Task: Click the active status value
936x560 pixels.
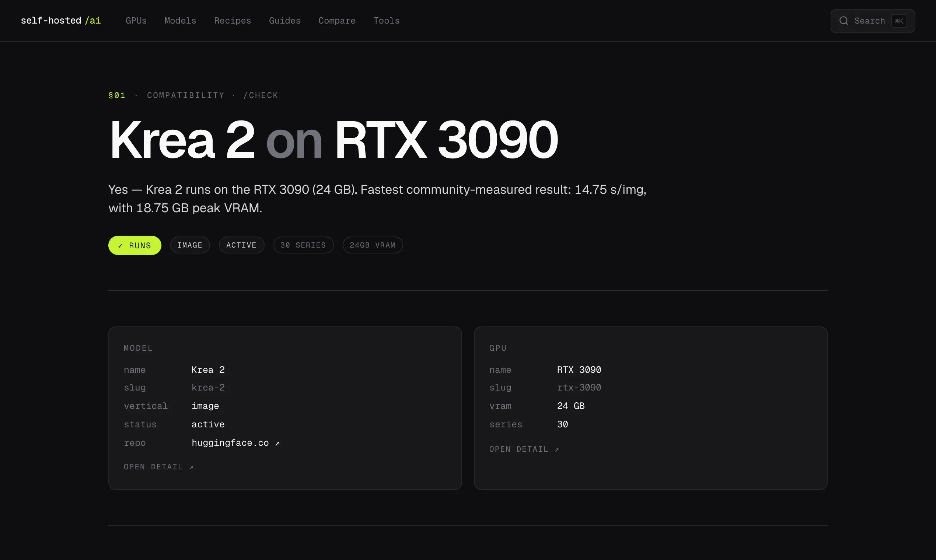Action: click(208, 424)
